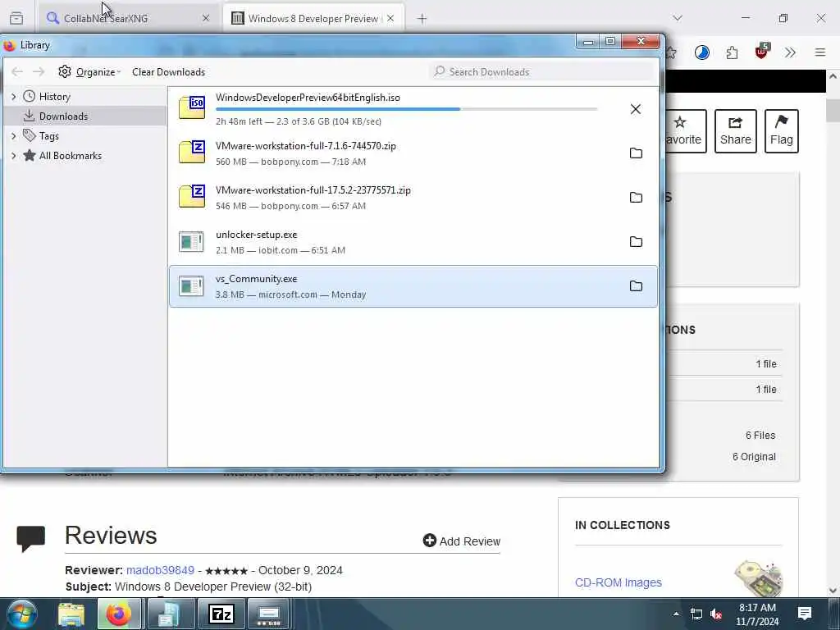Select VMware-workstation-full-17.5.2-23775571.zip entry
The image size is (840, 630).
click(413, 198)
